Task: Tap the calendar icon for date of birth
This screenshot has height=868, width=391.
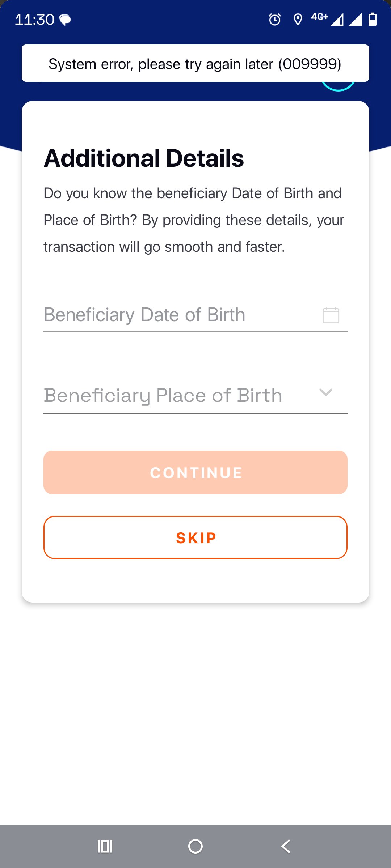Action: pos(331,315)
